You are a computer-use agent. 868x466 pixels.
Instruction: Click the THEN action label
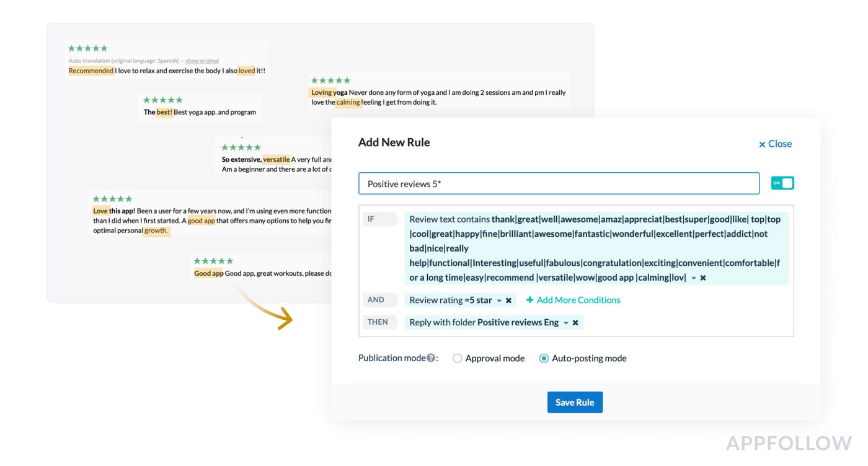tap(378, 322)
